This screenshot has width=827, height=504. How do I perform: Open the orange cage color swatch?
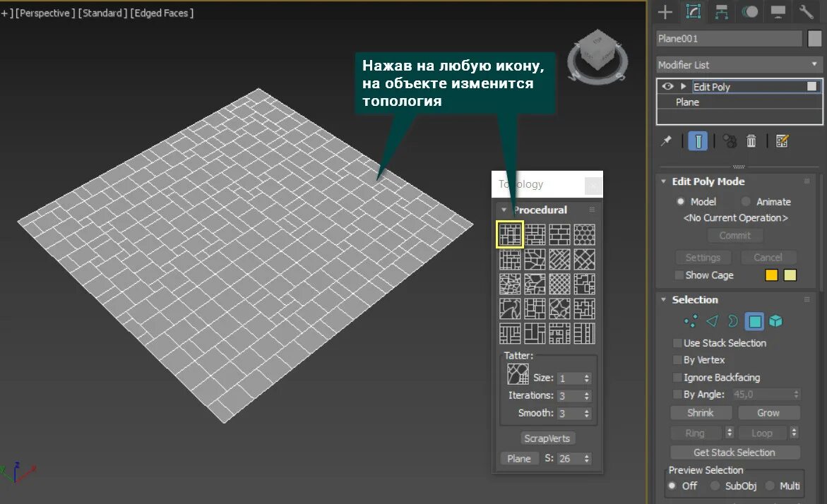pos(771,275)
